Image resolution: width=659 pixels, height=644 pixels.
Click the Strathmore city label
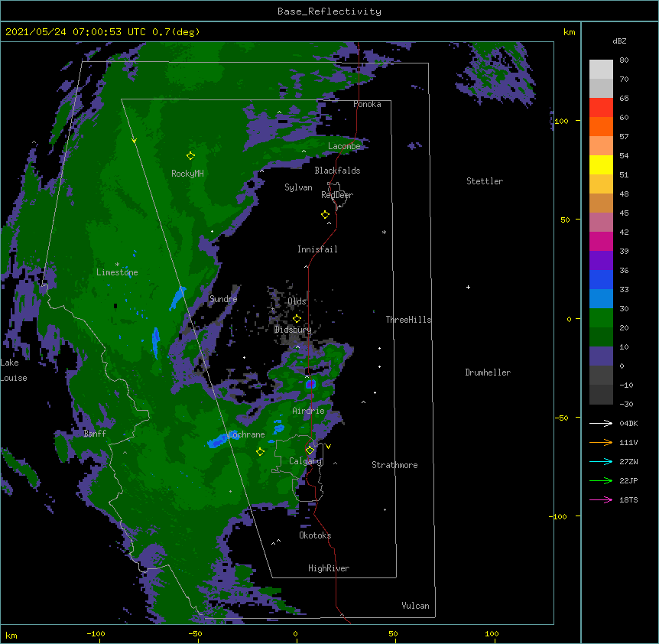[x=394, y=465]
